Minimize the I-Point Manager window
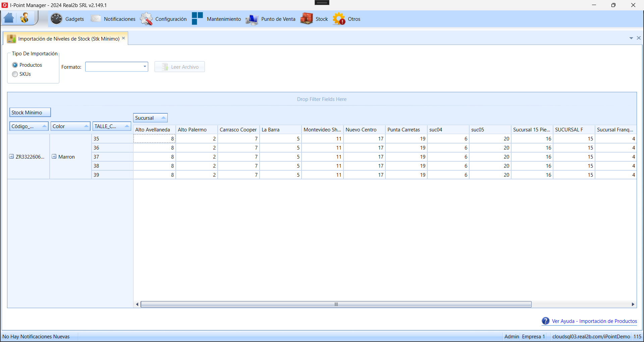Screen dimensions: 644x342 click(x=594, y=5)
